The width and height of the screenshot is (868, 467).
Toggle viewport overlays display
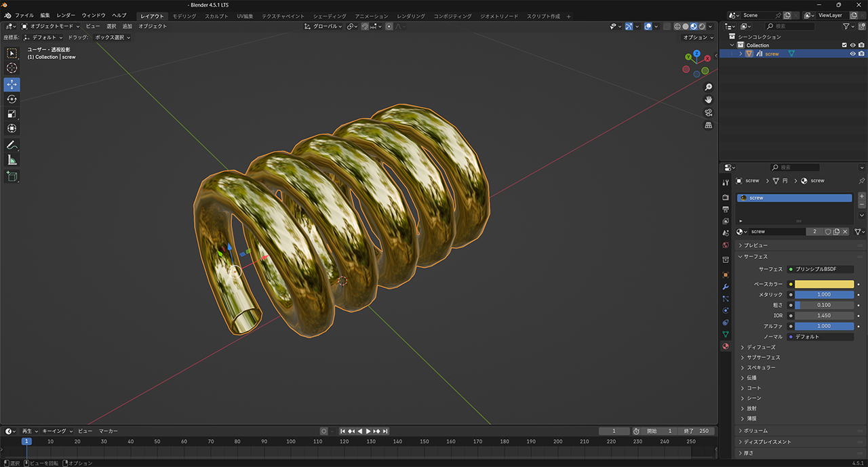coord(648,26)
